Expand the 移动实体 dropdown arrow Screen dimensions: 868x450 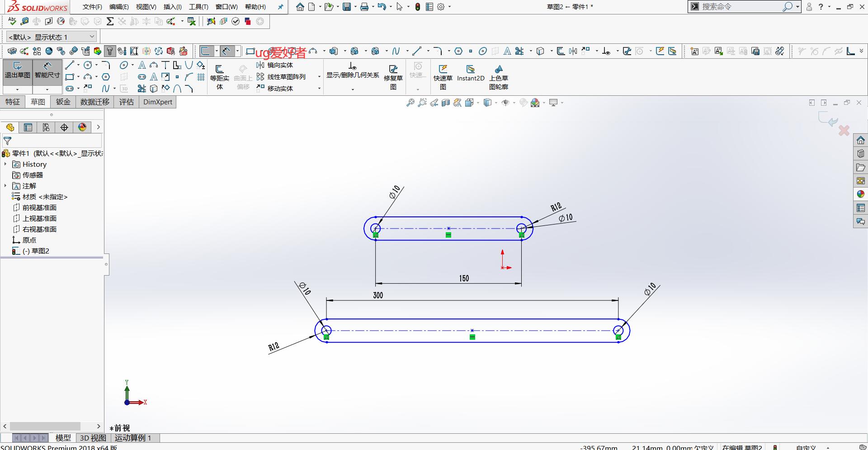(319, 89)
